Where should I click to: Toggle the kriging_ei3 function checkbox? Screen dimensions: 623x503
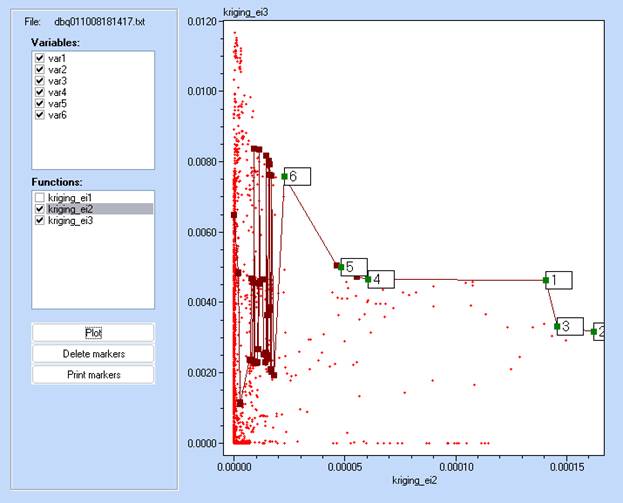point(40,221)
